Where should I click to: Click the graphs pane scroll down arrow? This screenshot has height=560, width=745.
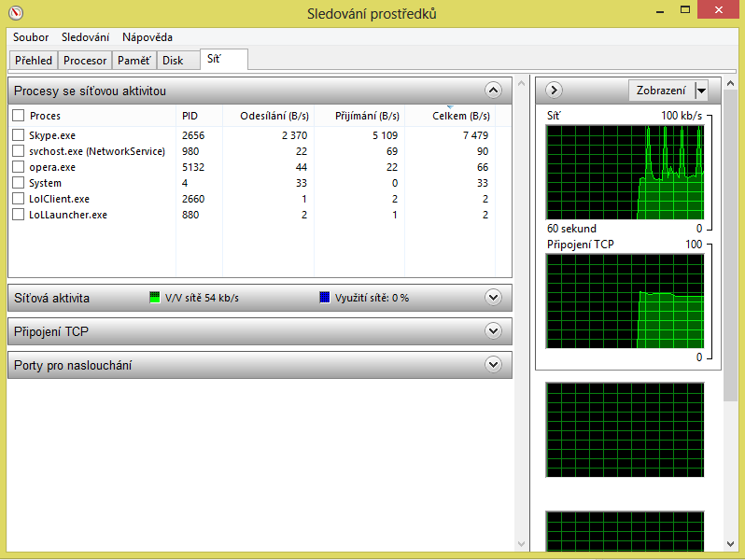731,544
